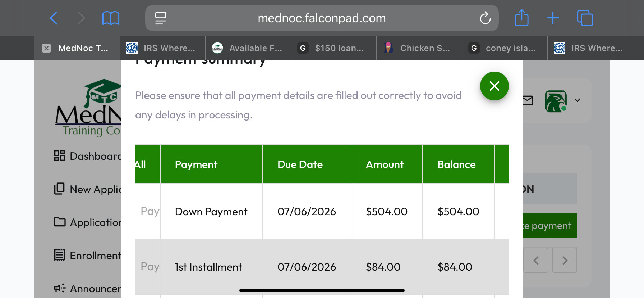
Task: Click the Balance column header
Action: pyautogui.click(x=459, y=164)
